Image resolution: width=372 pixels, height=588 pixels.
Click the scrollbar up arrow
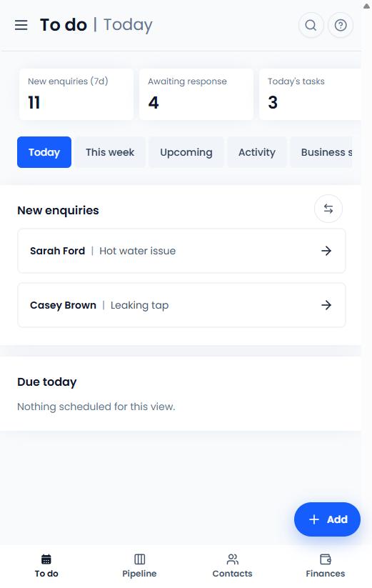pos(366,6)
